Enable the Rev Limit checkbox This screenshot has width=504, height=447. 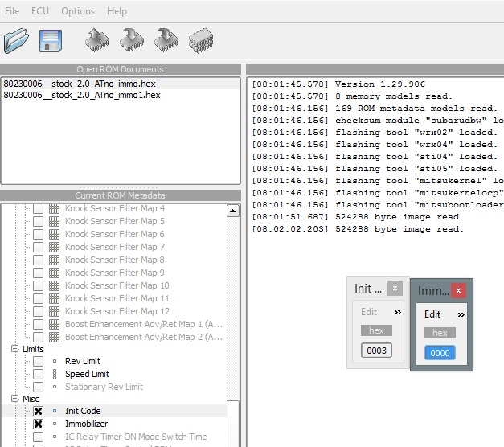pos(38,361)
